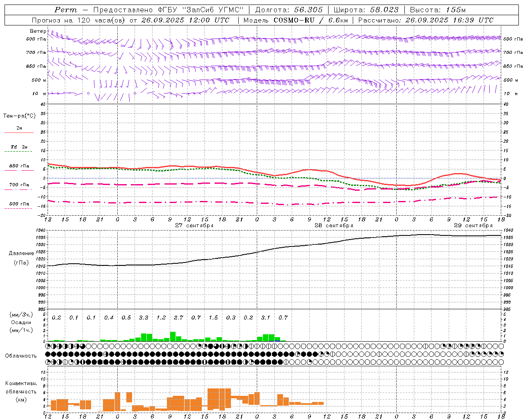Click the "Конвективн." convective cloud label

(x=21, y=383)
